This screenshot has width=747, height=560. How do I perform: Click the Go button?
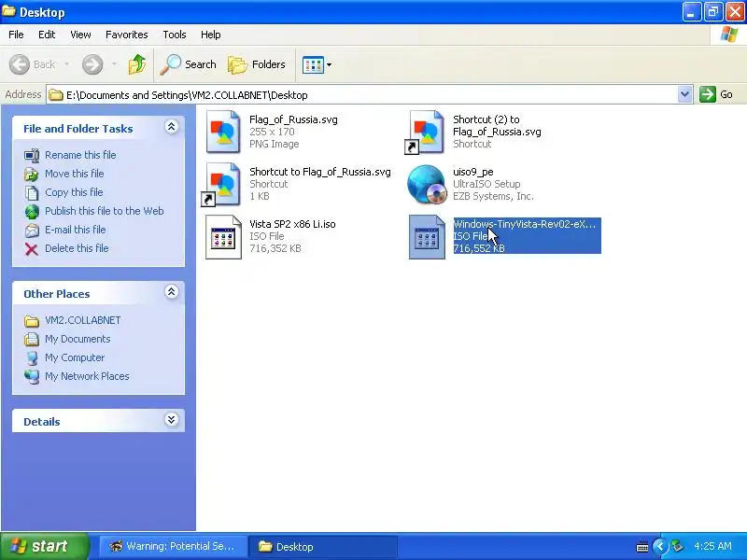(716, 94)
